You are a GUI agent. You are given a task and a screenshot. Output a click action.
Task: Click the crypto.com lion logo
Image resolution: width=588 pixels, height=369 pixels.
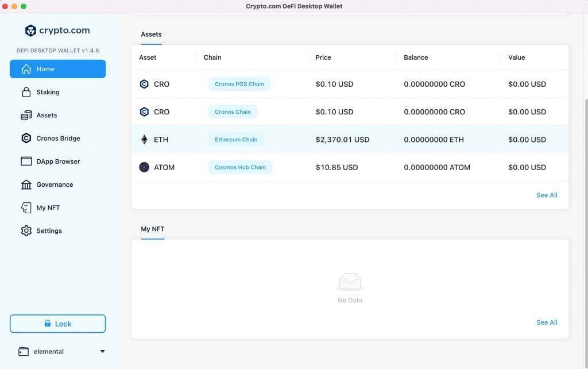point(30,30)
